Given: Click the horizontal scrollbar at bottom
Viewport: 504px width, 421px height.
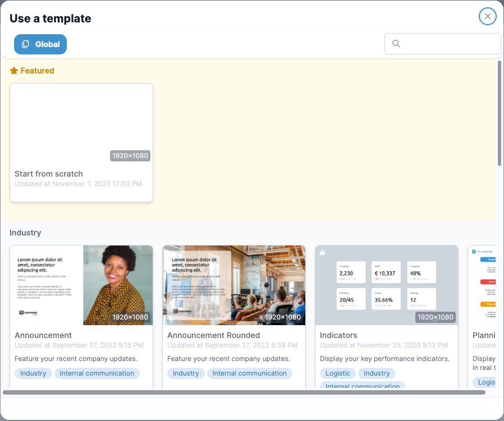Looking at the screenshot, I should 244,392.
